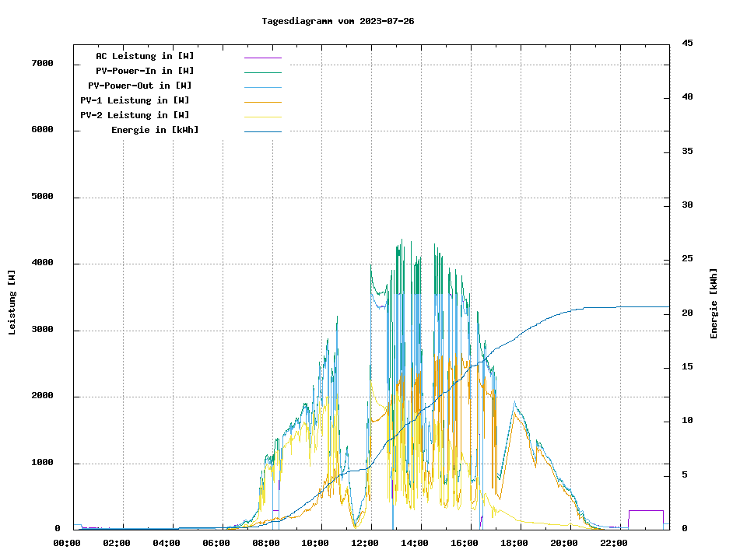Select the 'PV-1 Leistung in [W]' legend label
Screen dimensions: 747x560
135,100
